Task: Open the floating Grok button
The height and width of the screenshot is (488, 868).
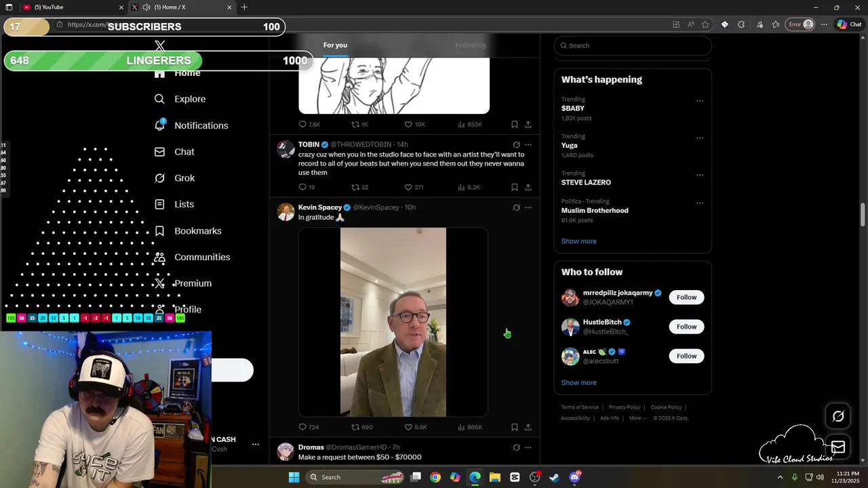Action: point(838,417)
